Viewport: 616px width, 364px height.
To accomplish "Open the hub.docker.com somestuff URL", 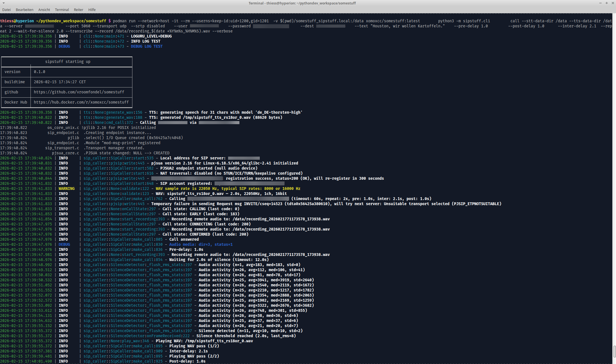I will tap(81, 102).
